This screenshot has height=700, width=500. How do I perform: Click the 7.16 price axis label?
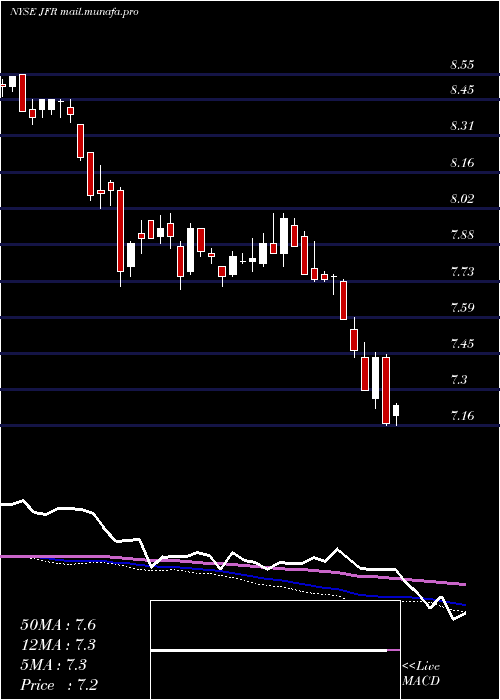pos(462,417)
